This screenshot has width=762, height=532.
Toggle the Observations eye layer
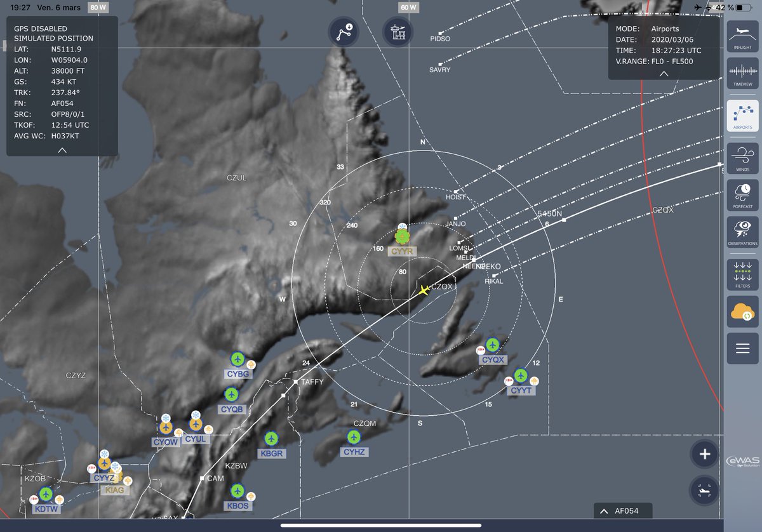coord(742,232)
